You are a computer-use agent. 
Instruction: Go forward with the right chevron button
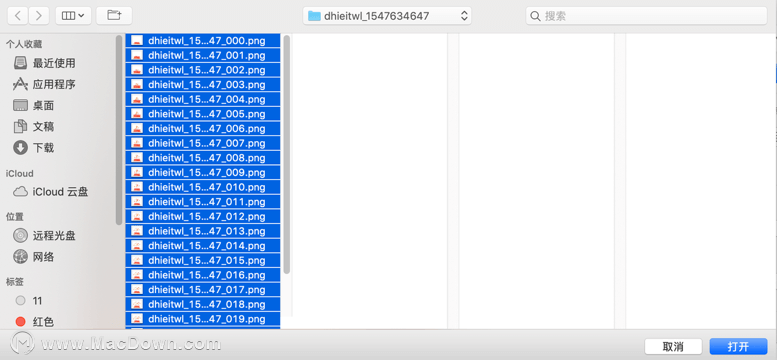pos(39,16)
